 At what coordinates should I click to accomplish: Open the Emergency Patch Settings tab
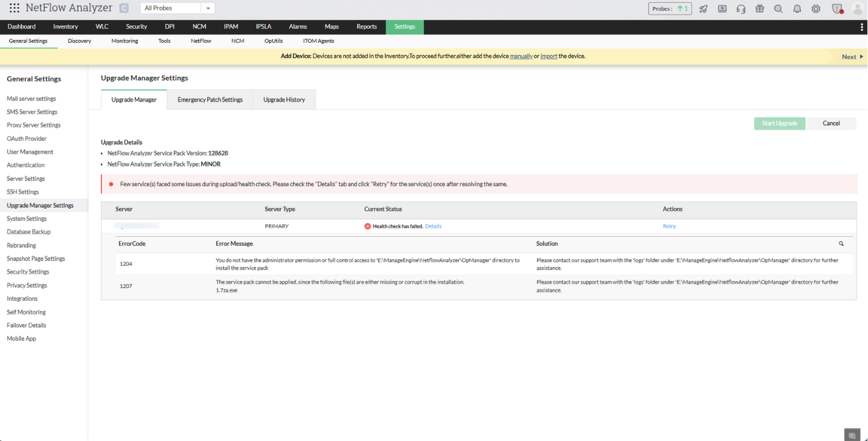click(210, 100)
